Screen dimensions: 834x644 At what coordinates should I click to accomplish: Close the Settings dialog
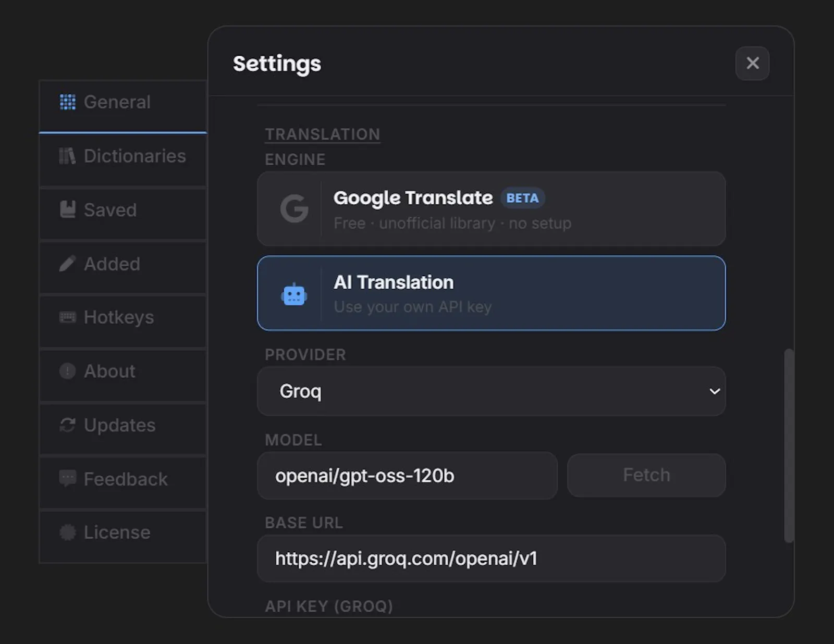752,64
